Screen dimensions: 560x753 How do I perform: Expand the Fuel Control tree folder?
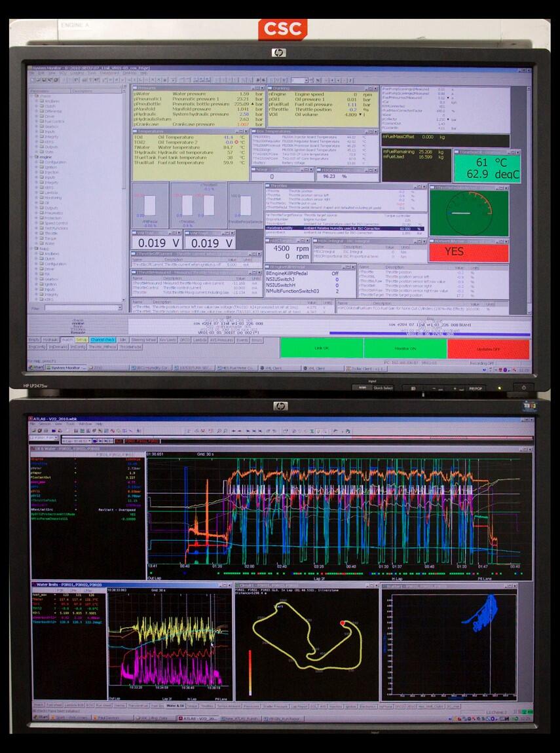click(x=37, y=122)
